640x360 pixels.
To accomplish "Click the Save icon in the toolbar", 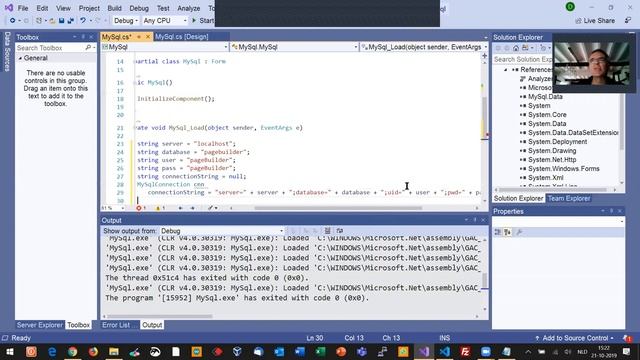I will click(x=61, y=20).
